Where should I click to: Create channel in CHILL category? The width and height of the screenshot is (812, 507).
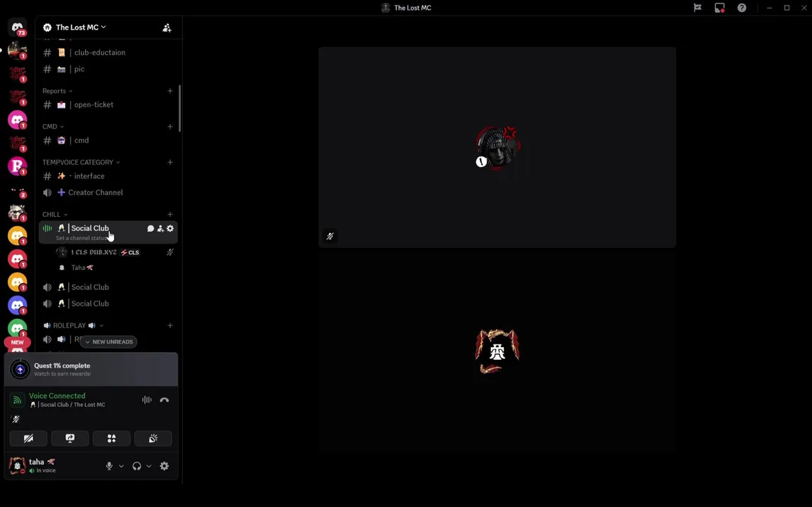click(170, 214)
